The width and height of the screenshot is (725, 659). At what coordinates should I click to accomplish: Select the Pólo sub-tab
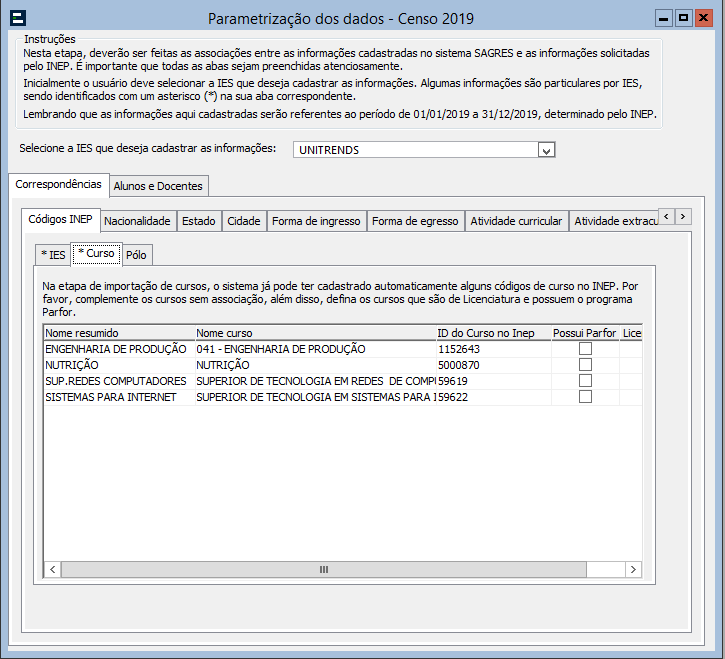click(136, 255)
